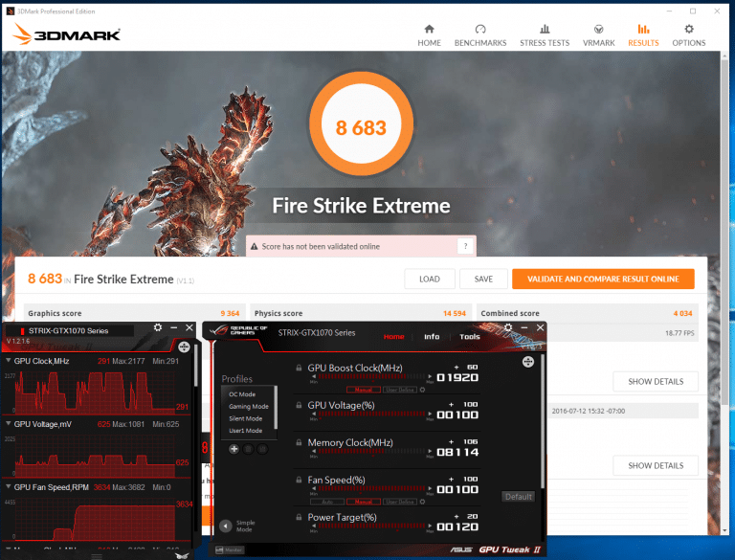Open GPU Tweak Tools tab
735x560 pixels.
point(469,337)
